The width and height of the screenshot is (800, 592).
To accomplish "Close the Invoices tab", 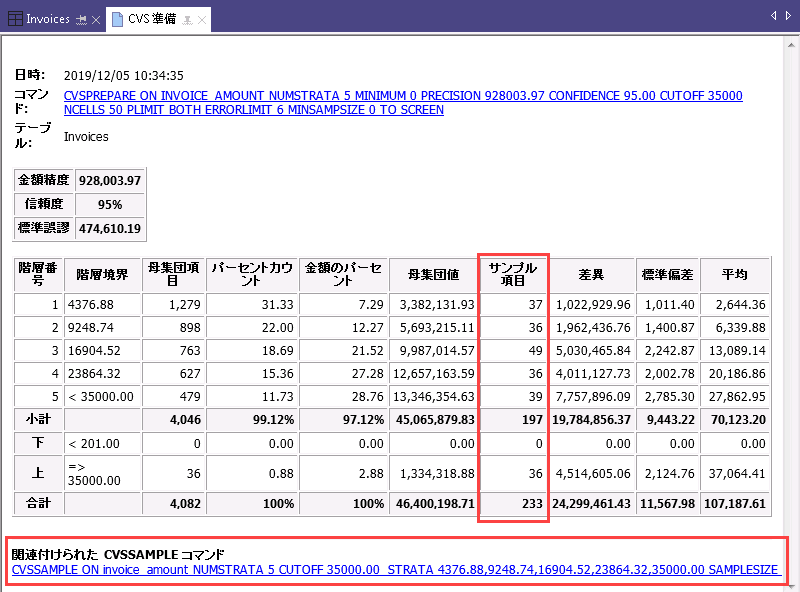I will point(96,20).
